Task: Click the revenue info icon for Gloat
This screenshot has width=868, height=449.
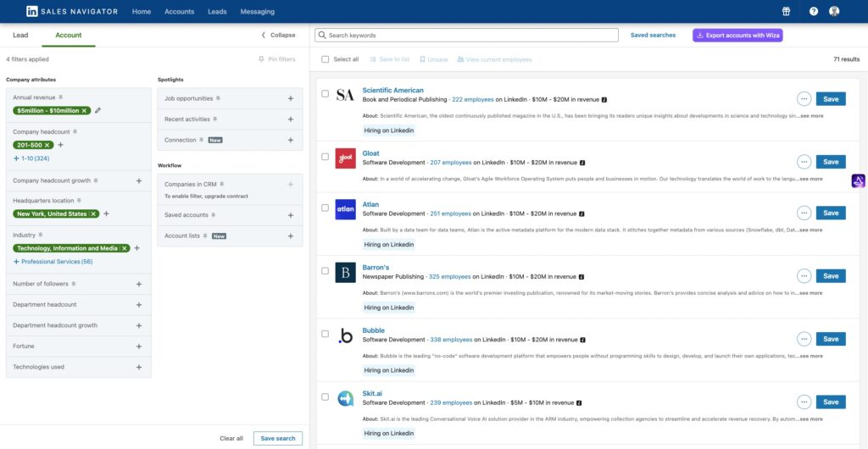Action: click(x=581, y=163)
